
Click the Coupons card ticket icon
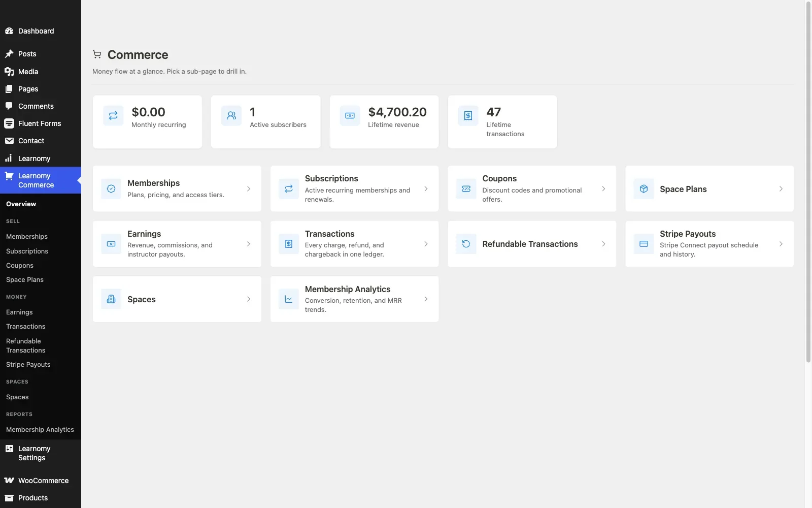(x=466, y=189)
